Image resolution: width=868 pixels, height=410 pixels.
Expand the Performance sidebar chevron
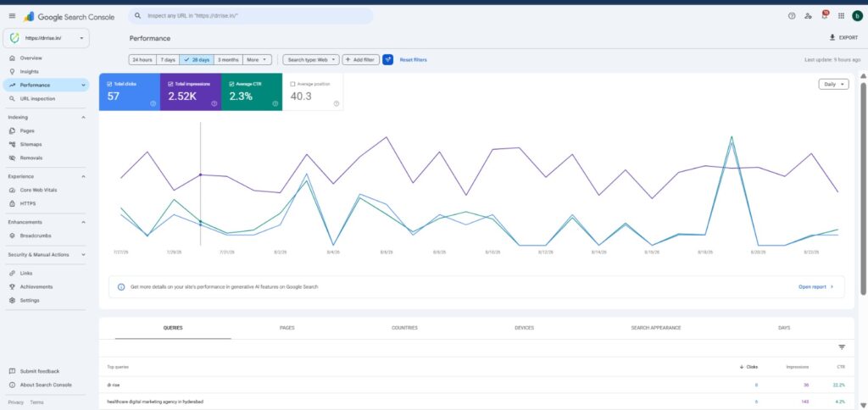tap(84, 86)
